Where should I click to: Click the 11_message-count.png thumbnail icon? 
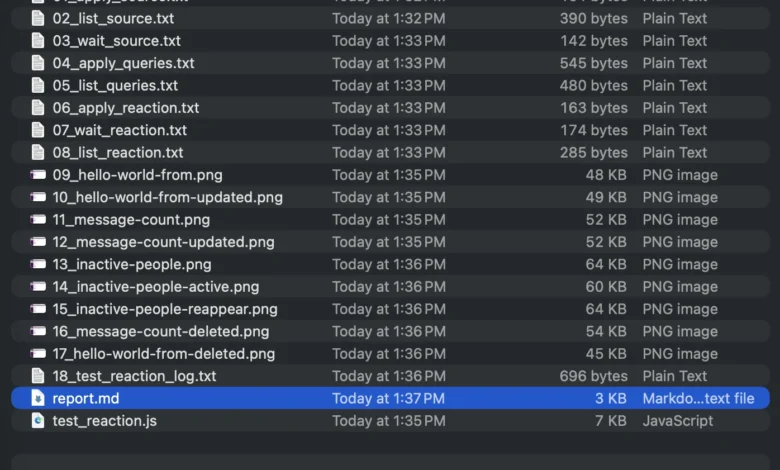click(x=38, y=220)
